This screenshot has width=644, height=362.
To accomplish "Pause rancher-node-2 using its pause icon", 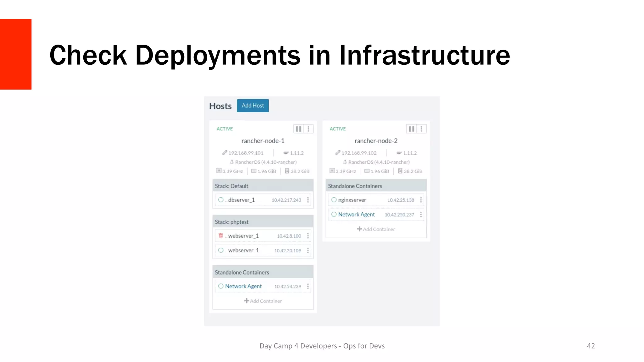I will pyautogui.click(x=411, y=129).
